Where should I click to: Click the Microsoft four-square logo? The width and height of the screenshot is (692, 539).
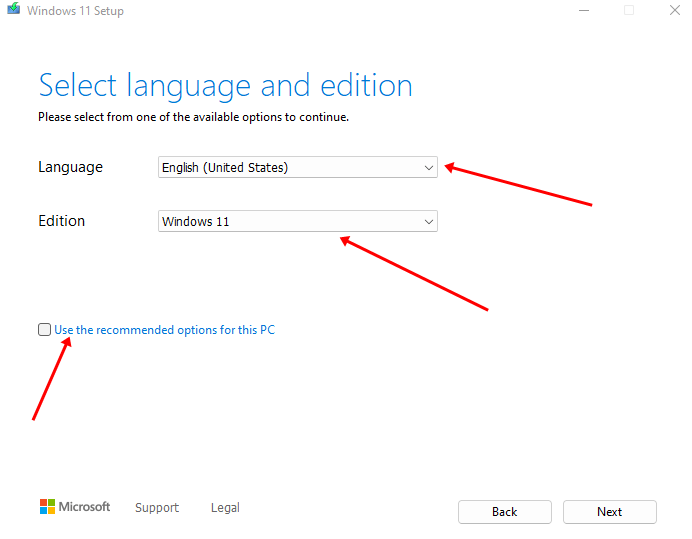point(47,507)
